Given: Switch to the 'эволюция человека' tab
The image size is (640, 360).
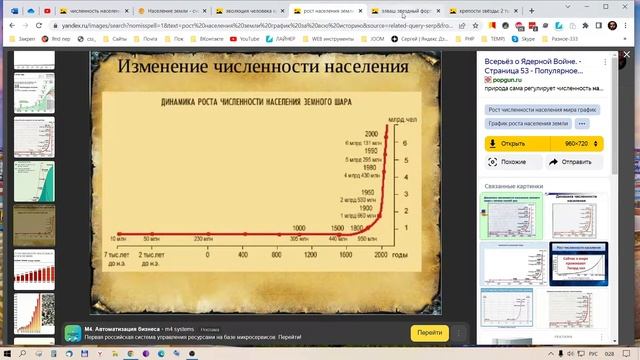Looking at the screenshot, I should (250, 11).
